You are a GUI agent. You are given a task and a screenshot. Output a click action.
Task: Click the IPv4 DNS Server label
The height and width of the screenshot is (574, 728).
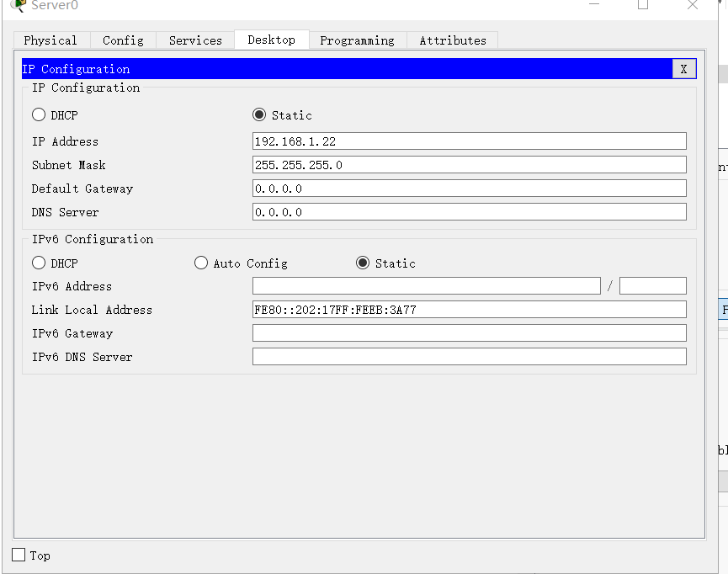click(65, 212)
